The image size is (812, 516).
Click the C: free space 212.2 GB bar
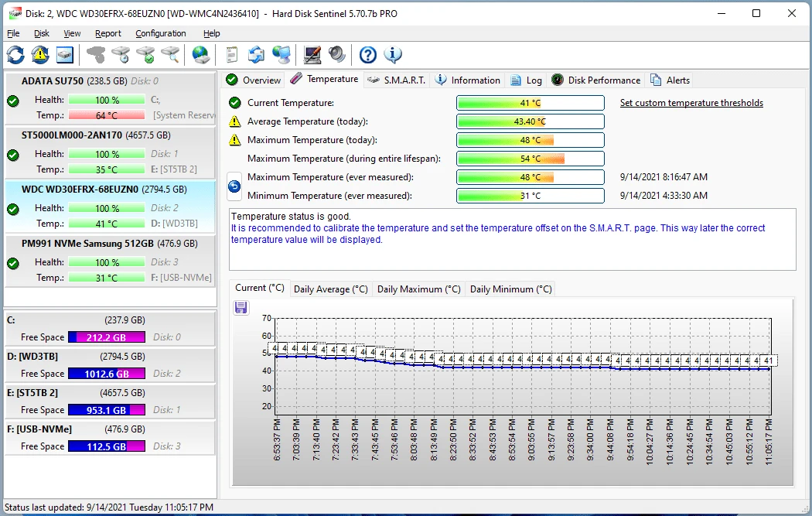tap(107, 337)
